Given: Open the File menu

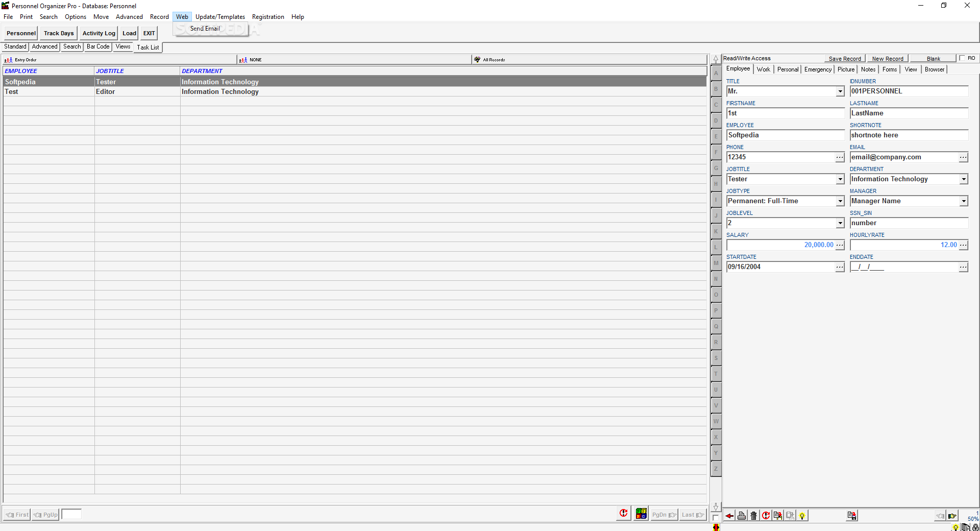Looking at the screenshot, I should (x=8, y=17).
